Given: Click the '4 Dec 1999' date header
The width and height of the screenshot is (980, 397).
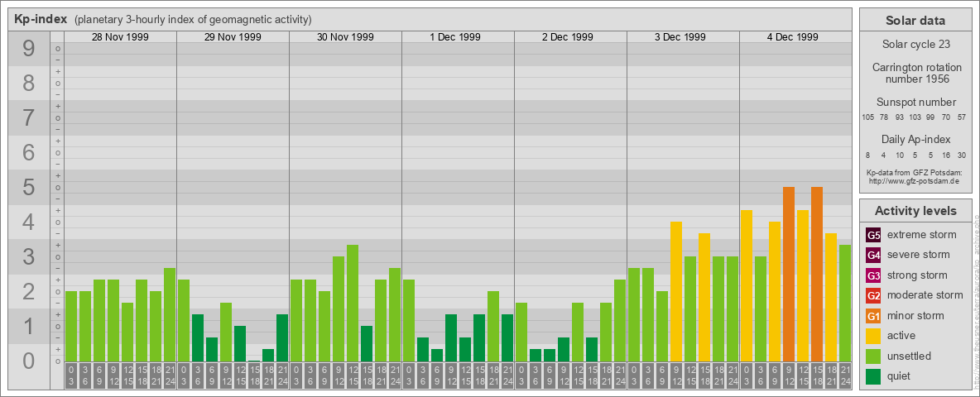Looking at the screenshot, I should [792, 37].
